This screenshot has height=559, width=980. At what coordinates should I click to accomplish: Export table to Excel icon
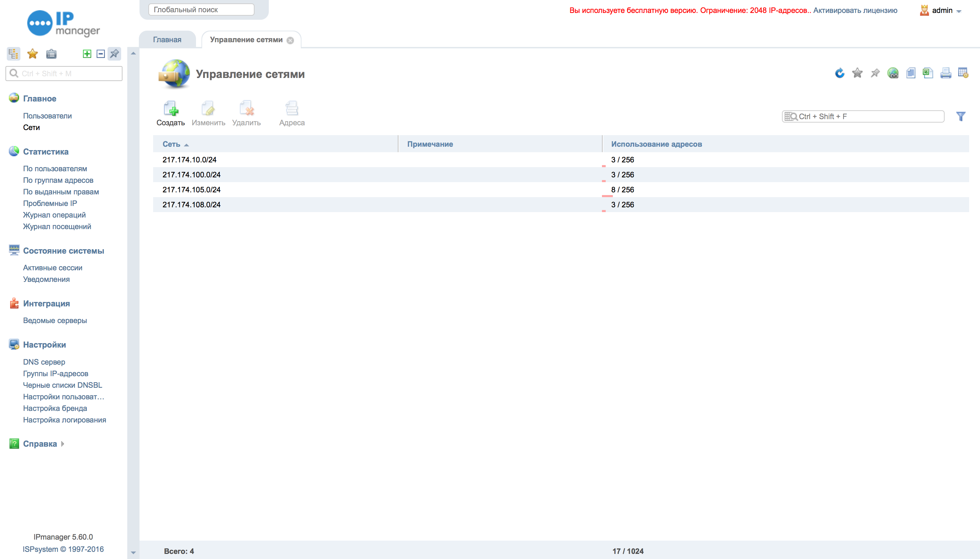click(x=928, y=73)
